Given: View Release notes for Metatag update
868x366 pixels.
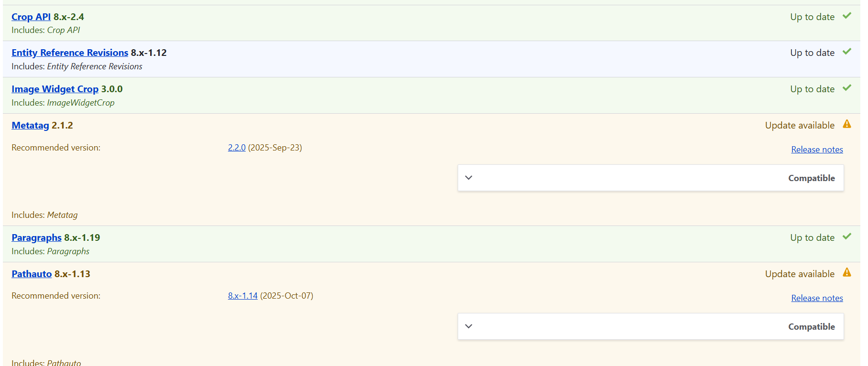Looking at the screenshot, I should pyautogui.click(x=817, y=149).
